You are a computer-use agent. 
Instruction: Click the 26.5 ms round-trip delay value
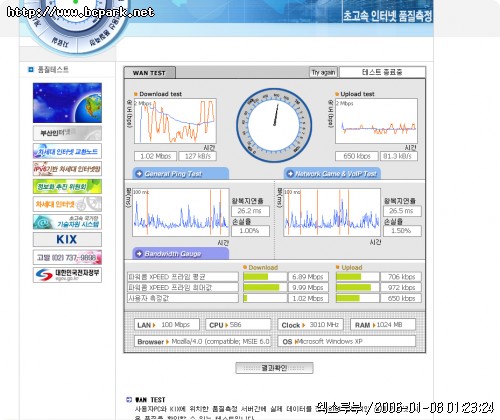(x=402, y=211)
